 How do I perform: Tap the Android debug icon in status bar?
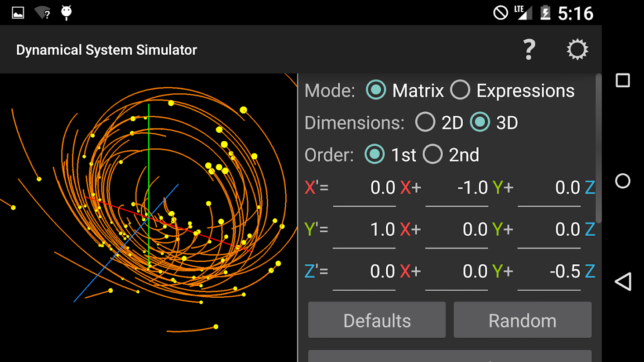coord(67,13)
